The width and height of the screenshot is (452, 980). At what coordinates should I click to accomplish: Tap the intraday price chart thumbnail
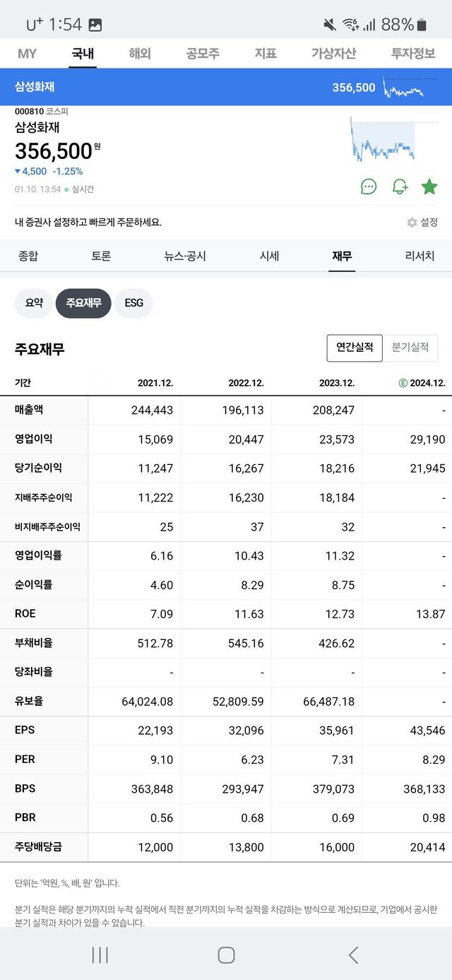382,140
